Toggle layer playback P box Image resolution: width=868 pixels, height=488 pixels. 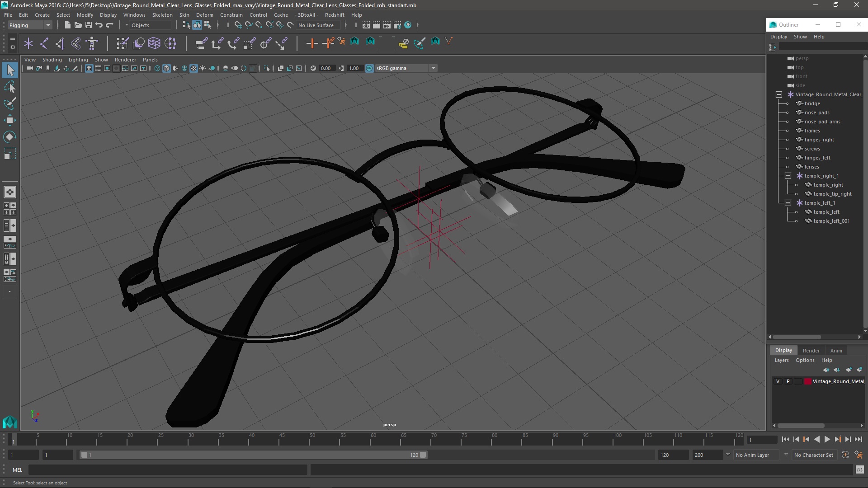pos(788,381)
